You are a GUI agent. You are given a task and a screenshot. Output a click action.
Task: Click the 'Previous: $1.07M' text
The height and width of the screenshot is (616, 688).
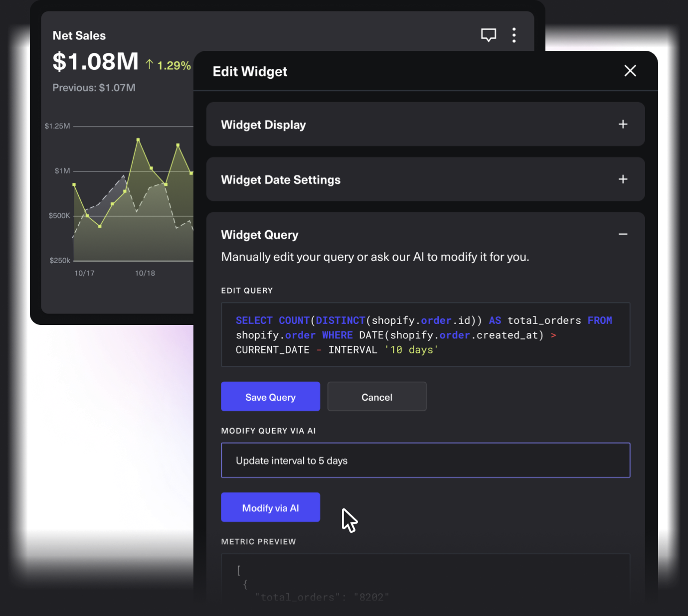click(x=94, y=88)
